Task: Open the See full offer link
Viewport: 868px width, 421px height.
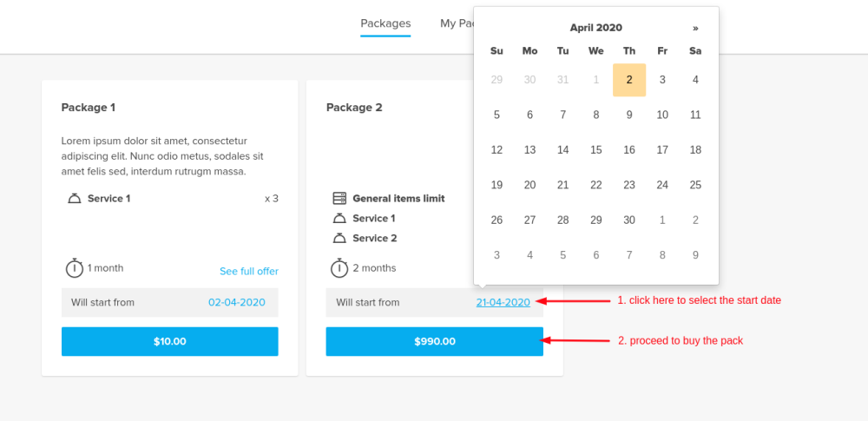Action: tap(249, 272)
